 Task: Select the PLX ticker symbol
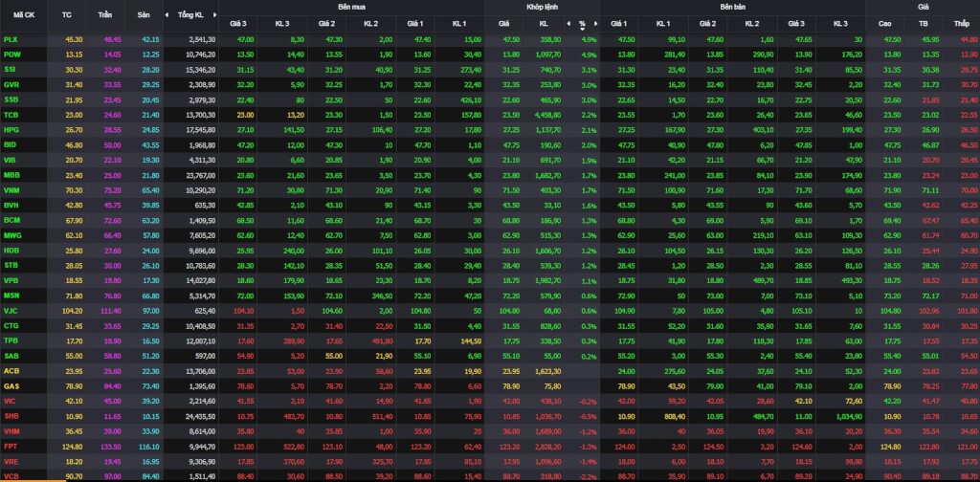point(10,38)
